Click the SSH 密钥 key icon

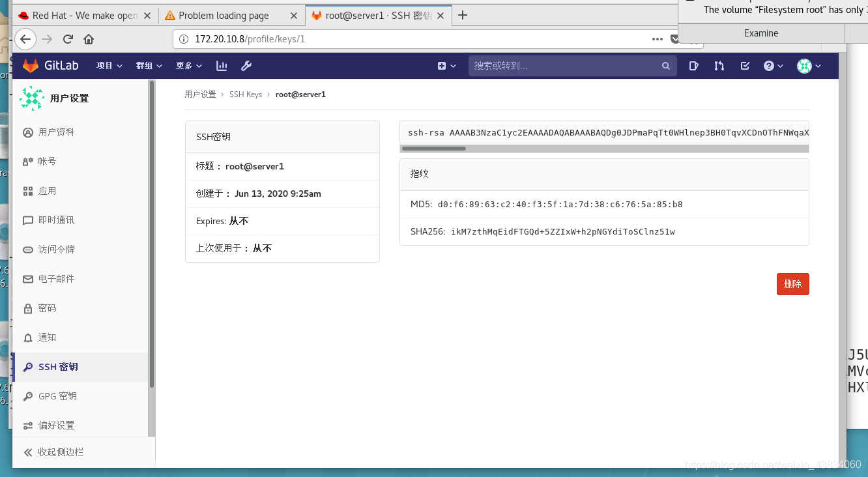pos(28,367)
